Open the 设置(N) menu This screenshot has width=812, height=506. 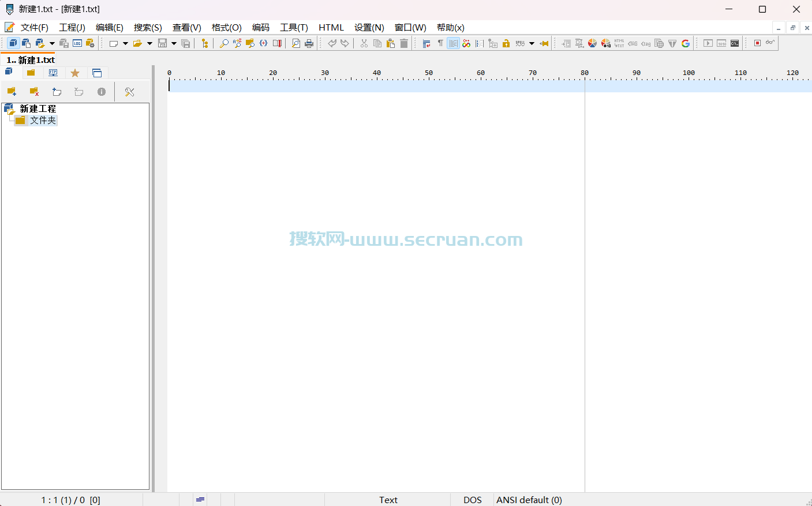(x=369, y=27)
